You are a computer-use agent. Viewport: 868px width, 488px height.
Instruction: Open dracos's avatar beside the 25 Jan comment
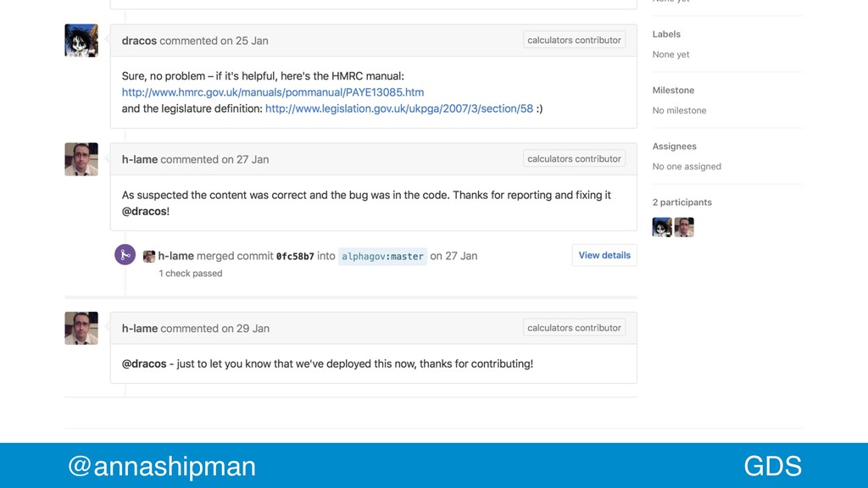pos(81,41)
